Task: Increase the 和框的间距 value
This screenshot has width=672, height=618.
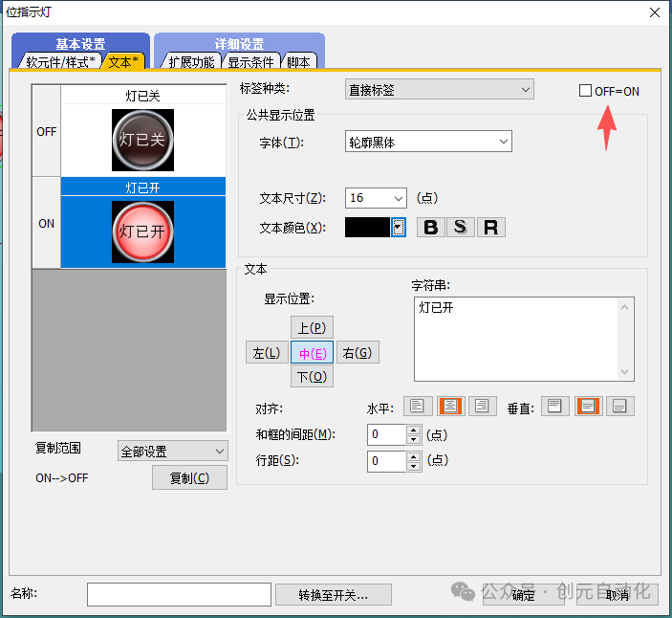Action: 413,430
